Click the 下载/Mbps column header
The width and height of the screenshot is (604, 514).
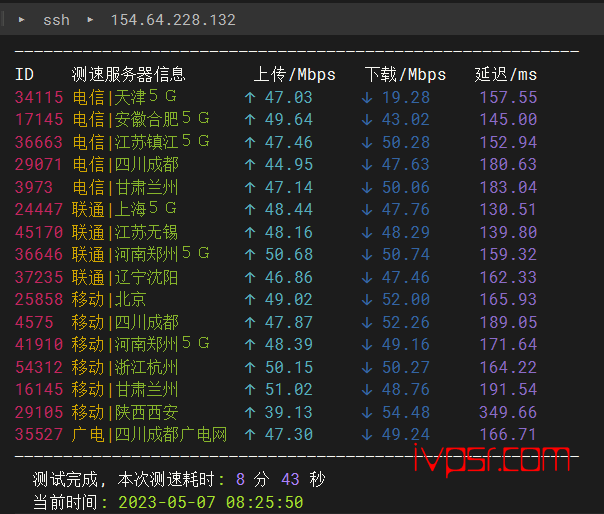405,74
